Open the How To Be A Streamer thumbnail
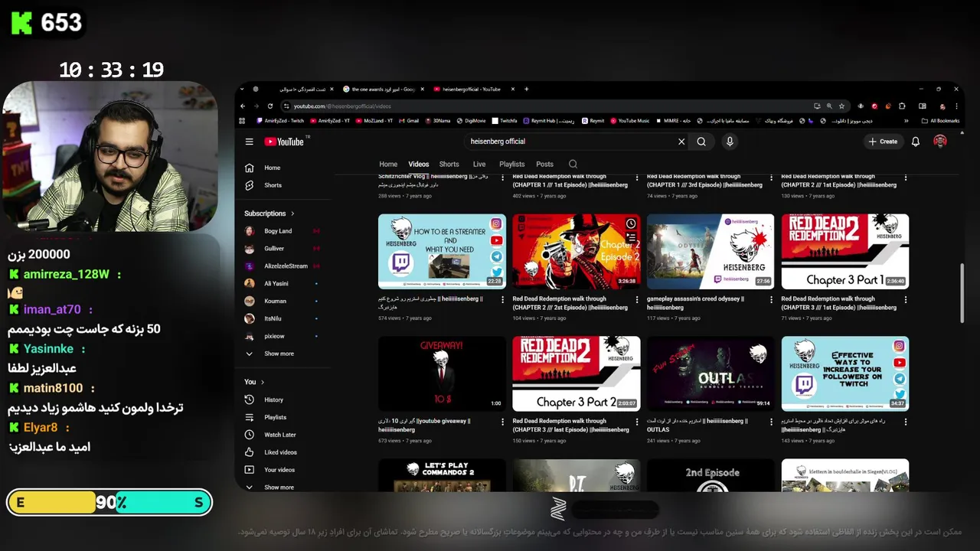The height and width of the screenshot is (551, 980). coord(442,252)
